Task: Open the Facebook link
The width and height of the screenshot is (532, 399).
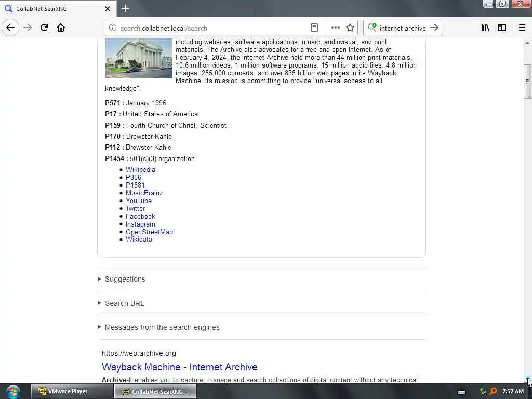Action: click(140, 217)
